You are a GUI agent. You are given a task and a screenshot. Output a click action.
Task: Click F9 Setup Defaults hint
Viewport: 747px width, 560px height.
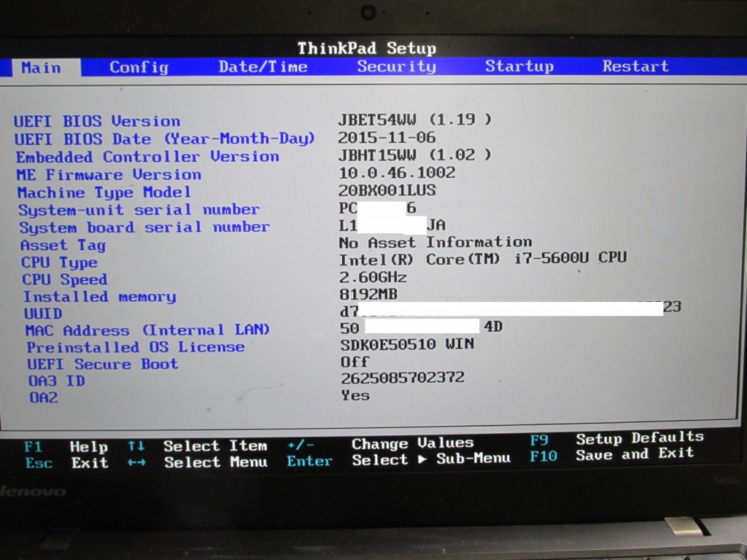[616, 438]
